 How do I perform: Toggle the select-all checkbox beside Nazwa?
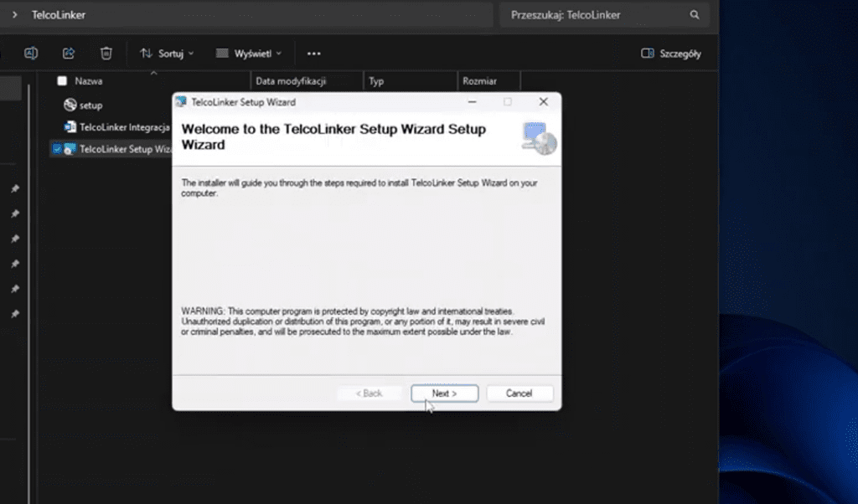(x=61, y=81)
